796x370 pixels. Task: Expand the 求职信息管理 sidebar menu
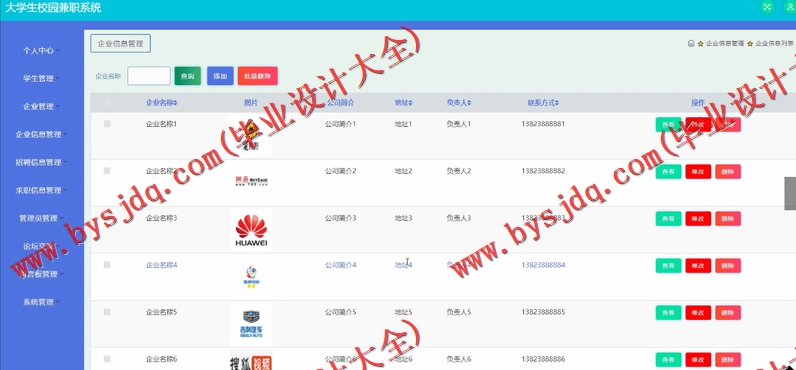coord(41,190)
